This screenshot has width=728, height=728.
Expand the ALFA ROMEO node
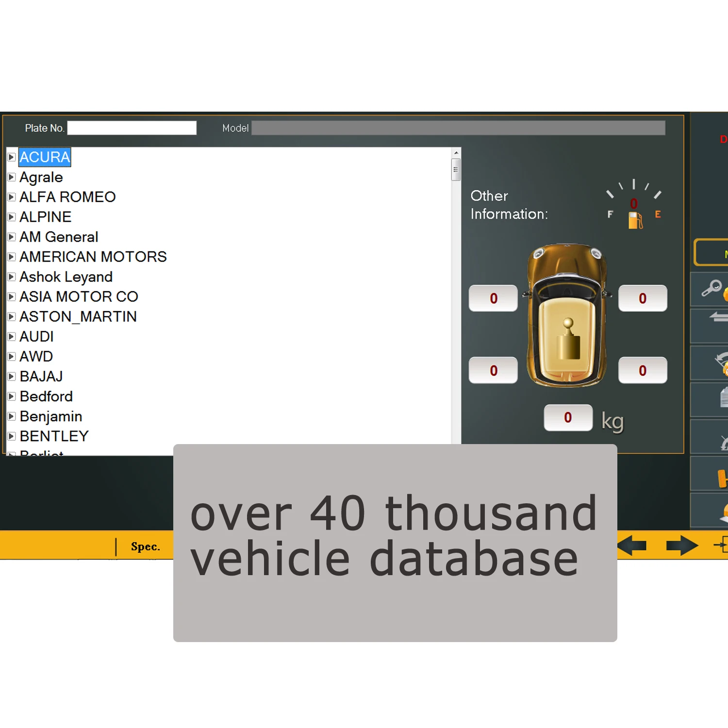click(x=12, y=197)
